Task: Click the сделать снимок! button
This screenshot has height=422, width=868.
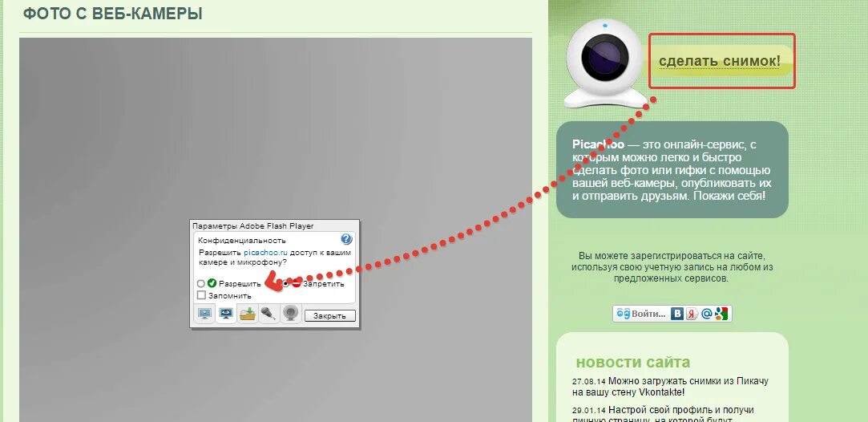Action: pyautogui.click(x=721, y=61)
